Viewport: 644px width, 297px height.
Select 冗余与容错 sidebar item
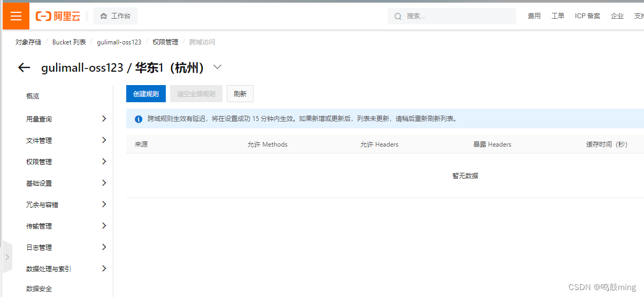pos(42,205)
